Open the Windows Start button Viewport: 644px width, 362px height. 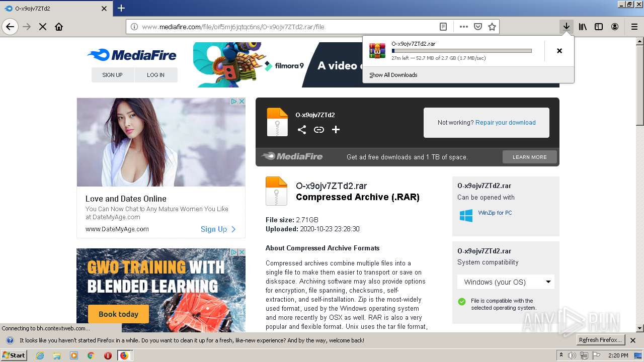tap(14, 355)
